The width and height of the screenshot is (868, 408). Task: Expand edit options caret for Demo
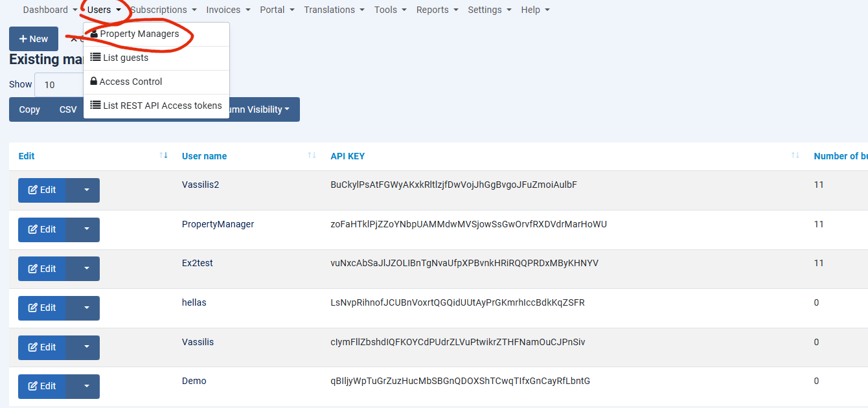[x=86, y=387]
